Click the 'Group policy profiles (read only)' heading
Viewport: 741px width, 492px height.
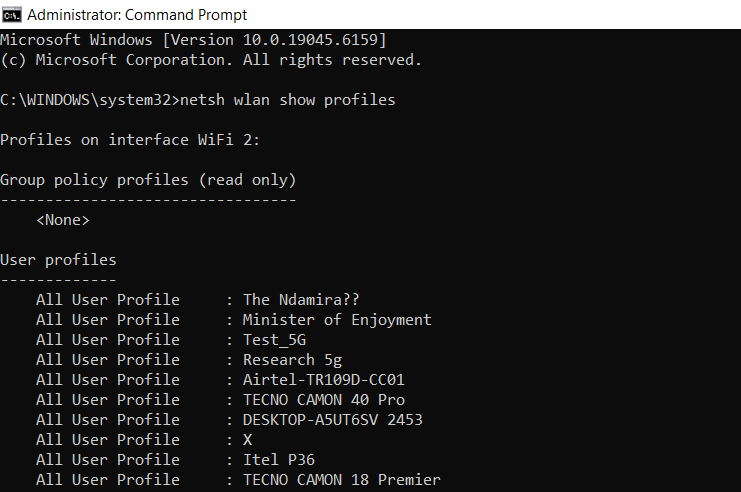click(x=148, y=180)
